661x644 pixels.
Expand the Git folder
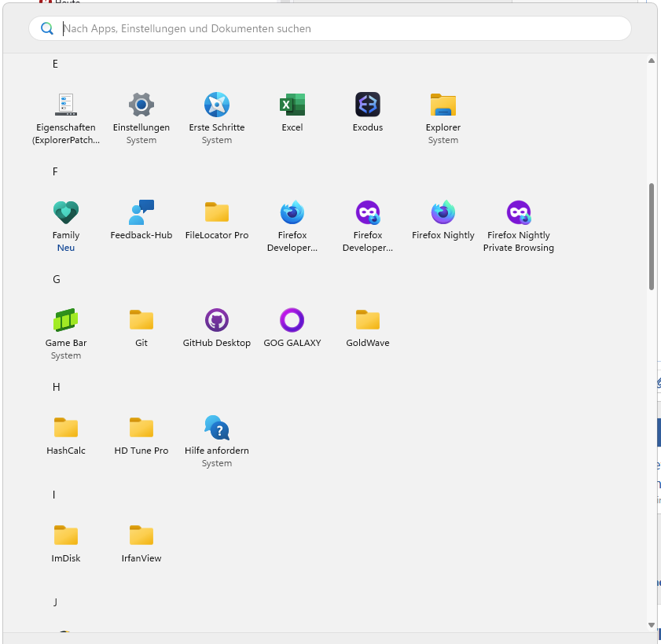point(141,328)
